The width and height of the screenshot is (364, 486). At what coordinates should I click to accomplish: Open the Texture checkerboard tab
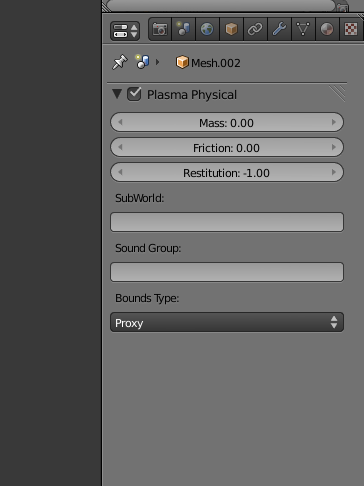(351, 29)
